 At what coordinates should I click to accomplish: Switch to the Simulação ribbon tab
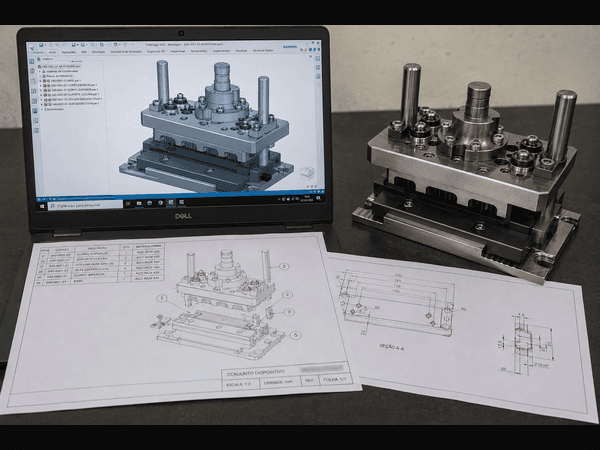[x=98, y=52]
